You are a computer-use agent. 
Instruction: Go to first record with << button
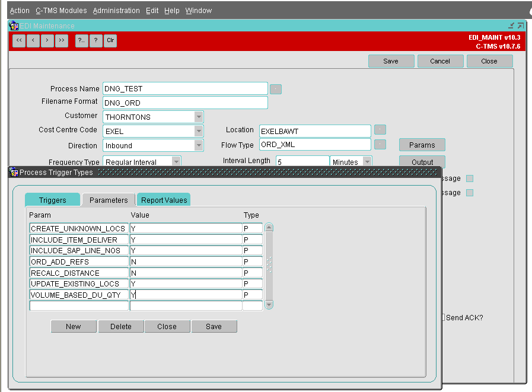pyautogui.click(x=19, y=40)
